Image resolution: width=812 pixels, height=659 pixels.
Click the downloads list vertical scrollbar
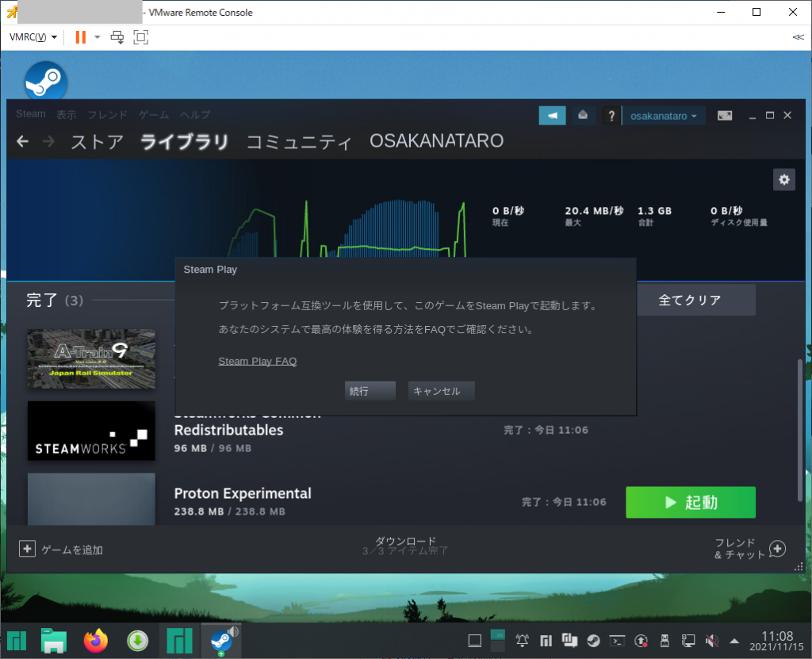799,430
